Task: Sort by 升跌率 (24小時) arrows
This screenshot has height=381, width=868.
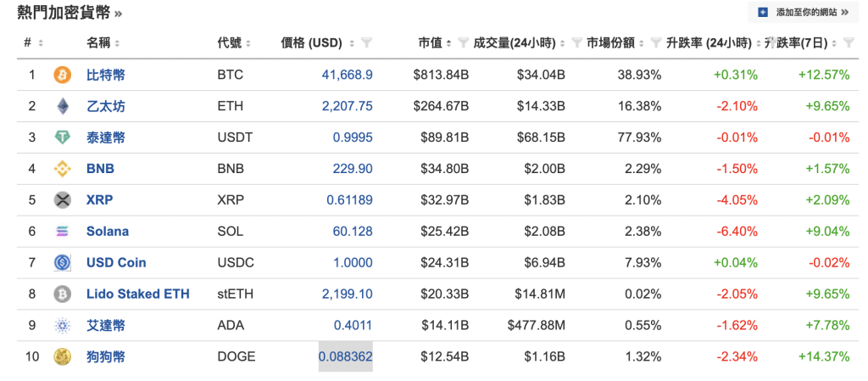Action: pos(759,43)
